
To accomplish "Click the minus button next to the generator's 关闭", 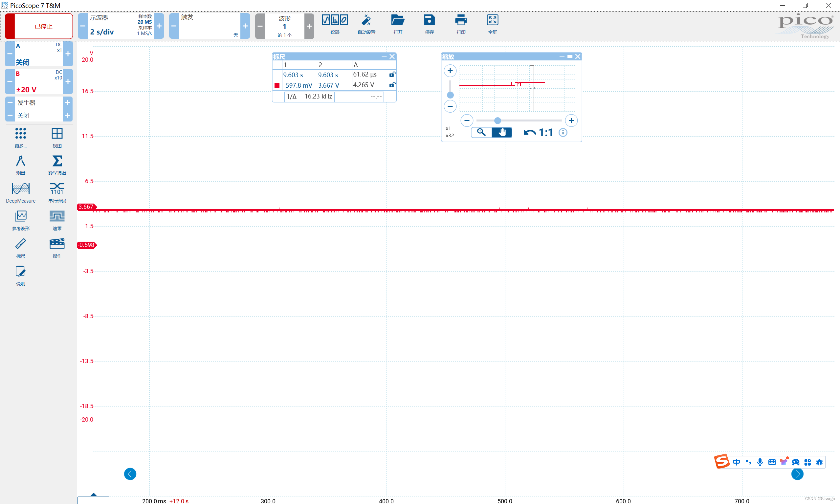I will pos(10,116).
